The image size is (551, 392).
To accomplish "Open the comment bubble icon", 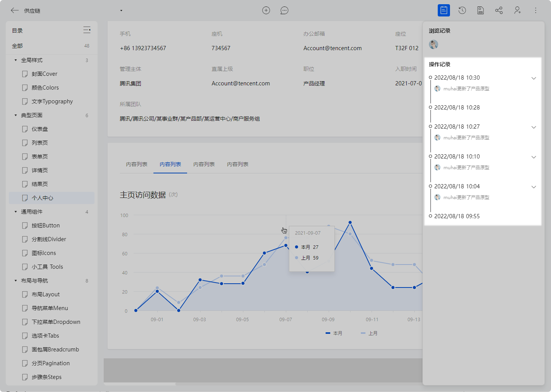I will pyautogui.click(x=284, y=10).
